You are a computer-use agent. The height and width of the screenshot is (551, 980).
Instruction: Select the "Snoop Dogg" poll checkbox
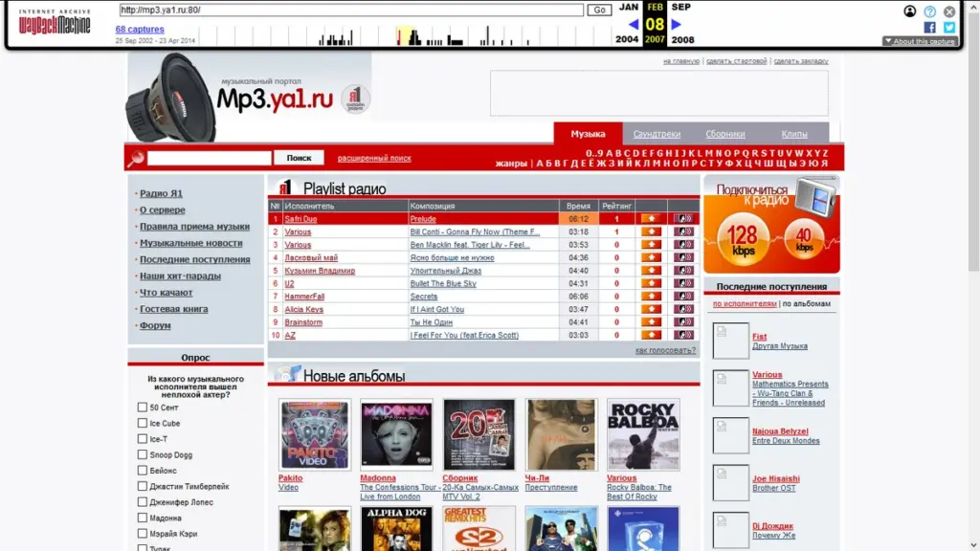coord(143,455)
